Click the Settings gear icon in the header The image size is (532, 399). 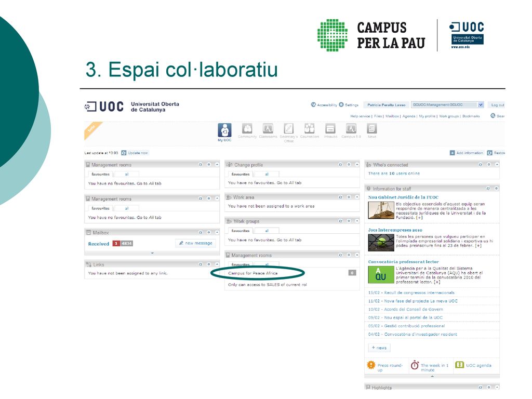(341, 105)
